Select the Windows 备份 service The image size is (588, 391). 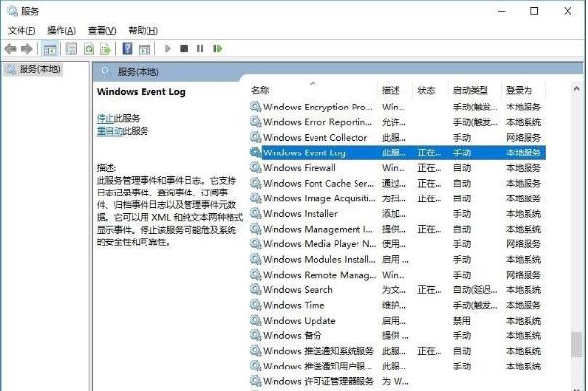398,336
